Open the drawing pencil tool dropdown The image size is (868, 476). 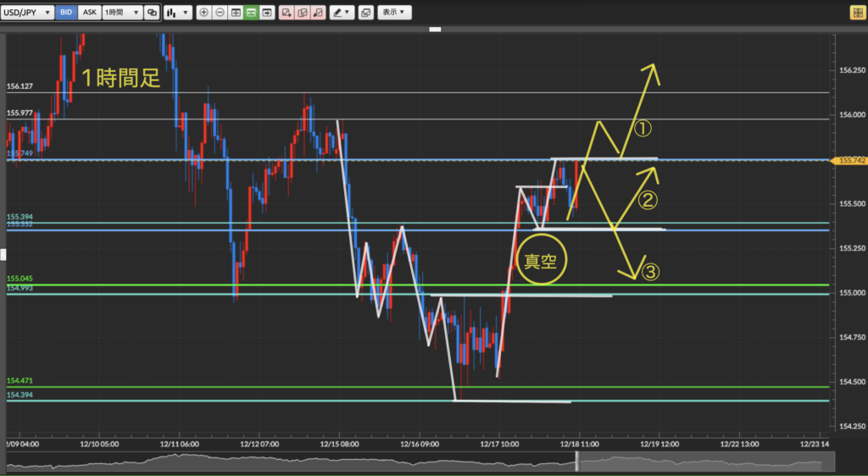(x=342, y=13)
